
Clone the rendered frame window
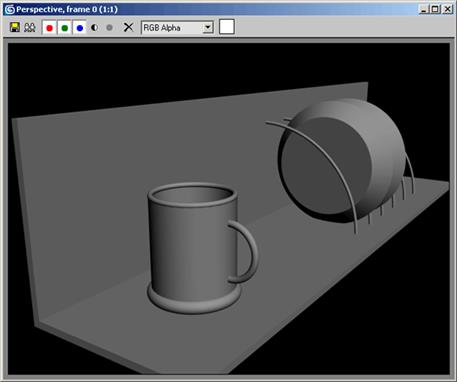(x=30, y=27)
